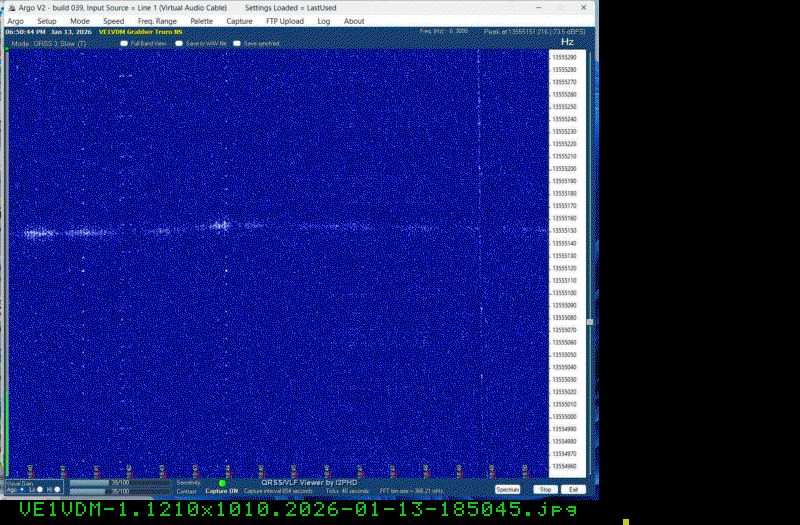Open the Mode menu
The height and width of the screenshot is (525, 800).
[x=80, y=21]
